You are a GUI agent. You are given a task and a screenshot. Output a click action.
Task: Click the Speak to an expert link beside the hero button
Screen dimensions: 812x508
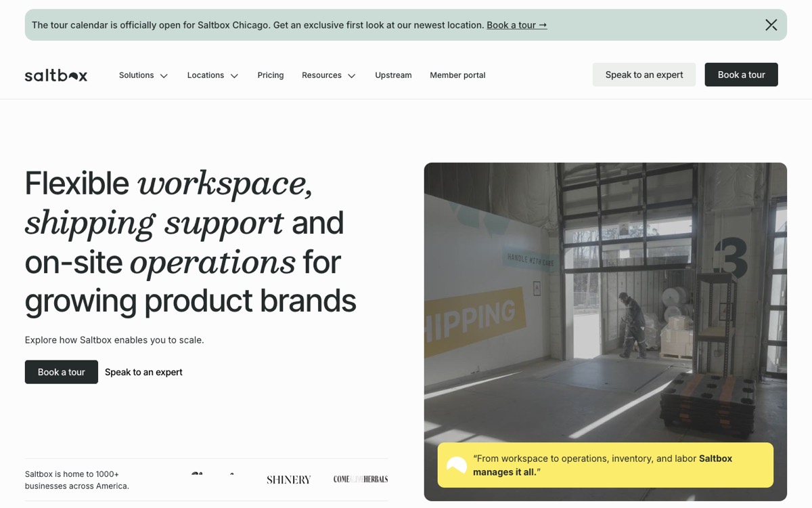point(143,372)
